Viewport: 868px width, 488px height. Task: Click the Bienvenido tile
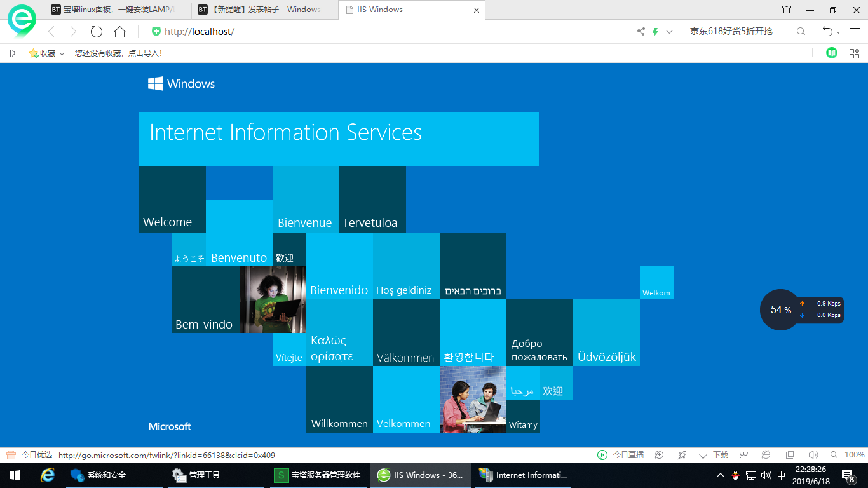[339, 266]
